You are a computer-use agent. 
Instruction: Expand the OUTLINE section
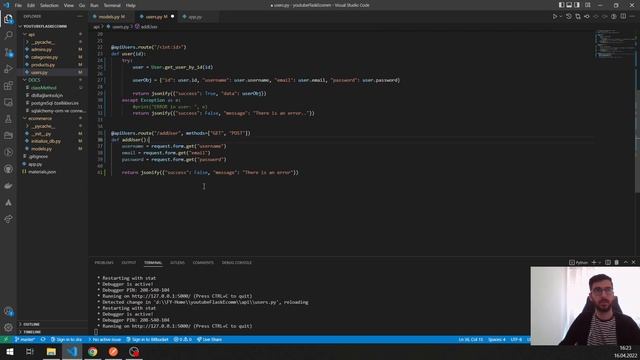tap(52, 324)
